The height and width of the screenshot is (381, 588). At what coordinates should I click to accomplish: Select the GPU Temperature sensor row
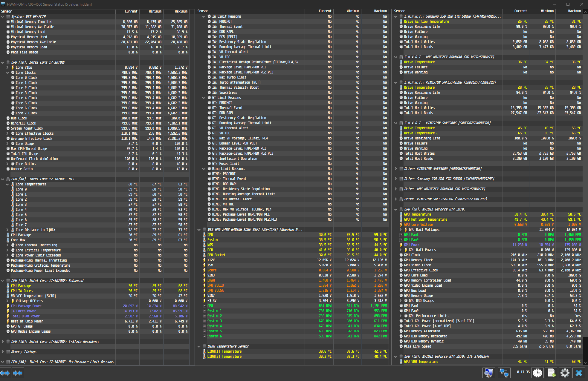tap(417, 214)
